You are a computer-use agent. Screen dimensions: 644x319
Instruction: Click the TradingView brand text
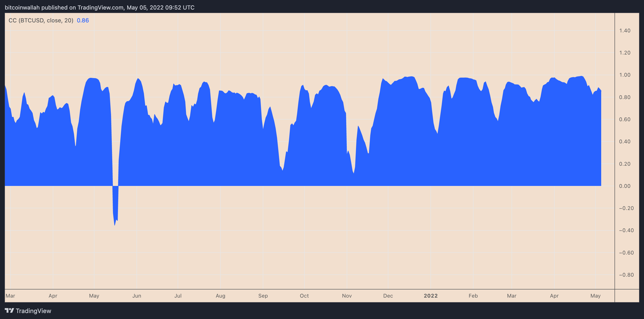pyautogui.click(x=33, y=311)
